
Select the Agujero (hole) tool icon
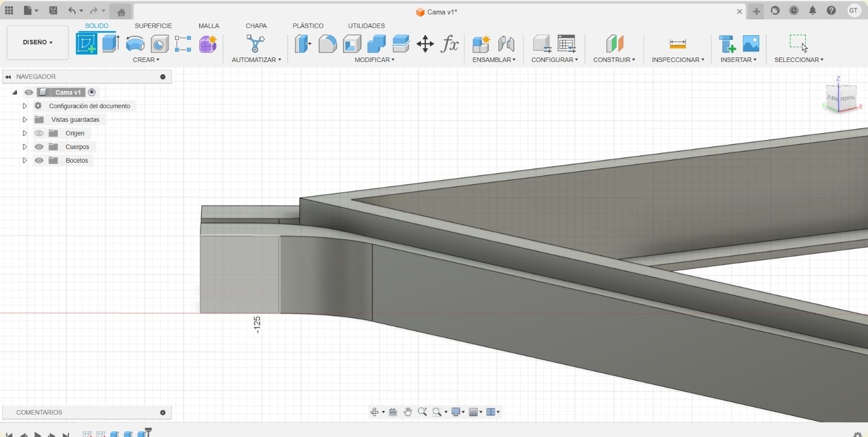click(159, 44)
